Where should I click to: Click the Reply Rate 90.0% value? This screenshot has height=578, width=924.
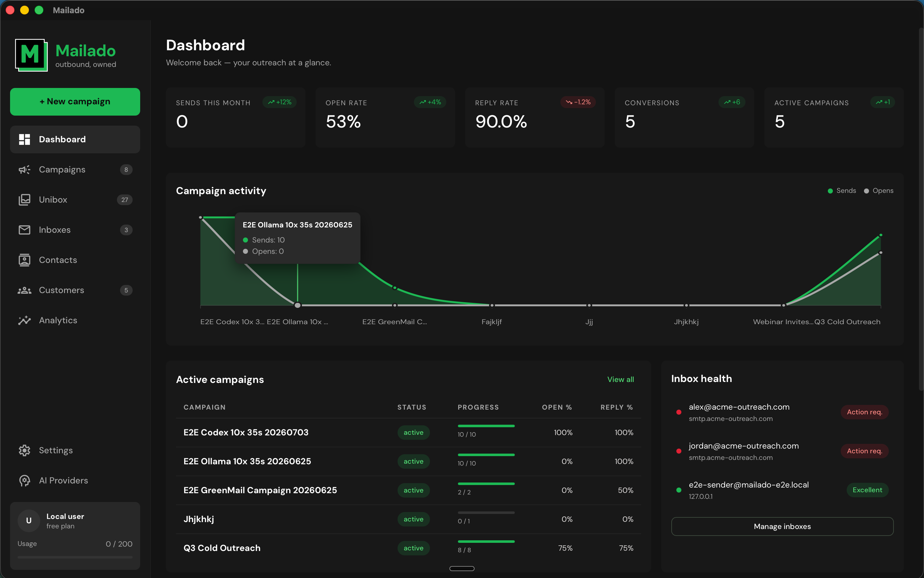point(501,122)
